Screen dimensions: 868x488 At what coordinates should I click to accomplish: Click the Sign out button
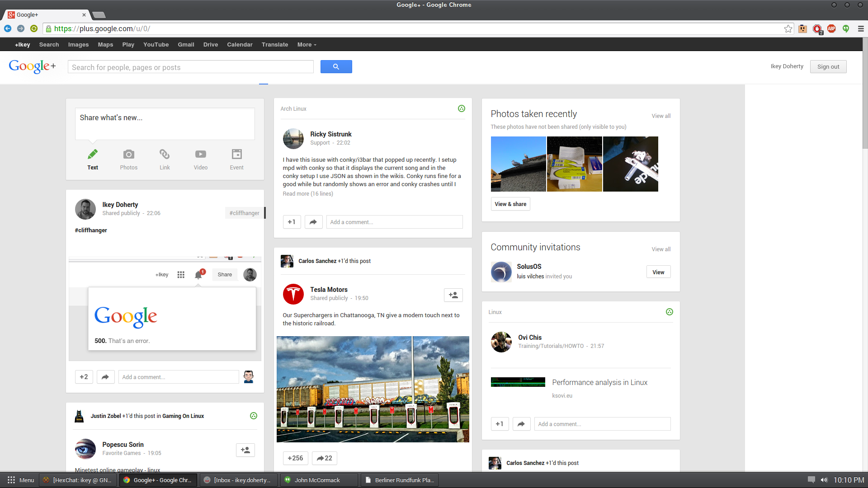coord(828,66)
